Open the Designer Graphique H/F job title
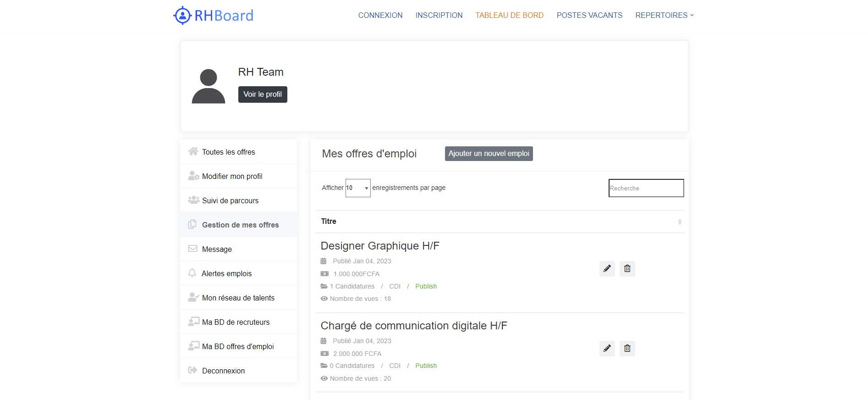Image resolution: width=868 pixels, height=400 pixels. [x=380, y=246]
